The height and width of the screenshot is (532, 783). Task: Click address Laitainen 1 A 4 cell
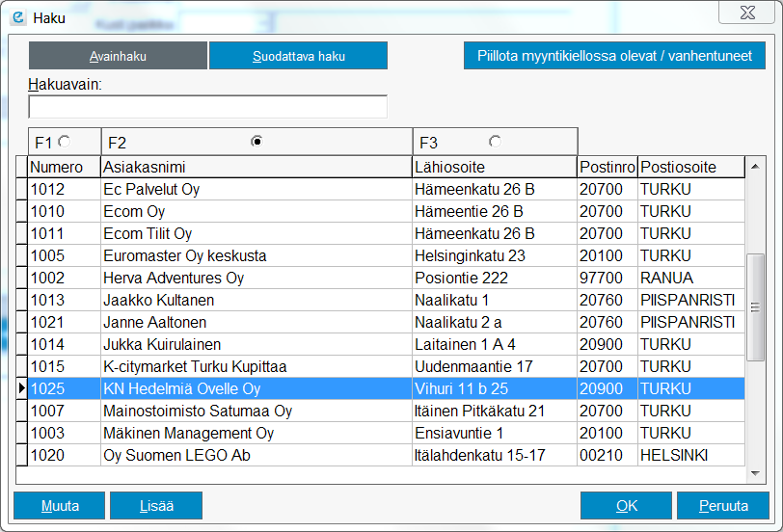pos(495,344)
